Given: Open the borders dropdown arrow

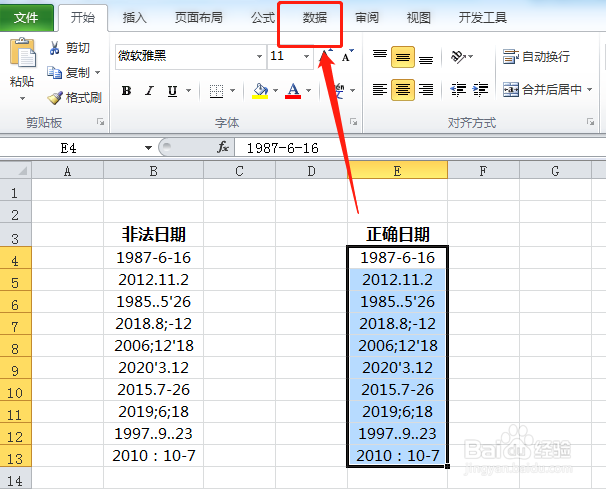Looking at the screenshot, I should pos(233,90).
